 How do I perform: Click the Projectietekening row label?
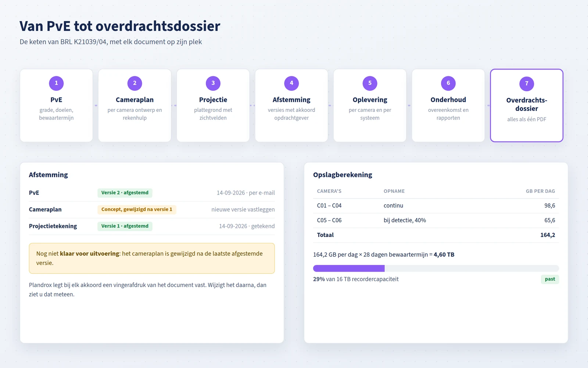point(53,226)
